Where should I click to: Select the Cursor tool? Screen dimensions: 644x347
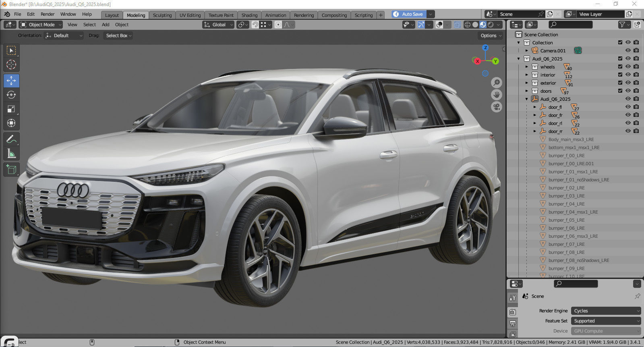[x=11, y=64]
